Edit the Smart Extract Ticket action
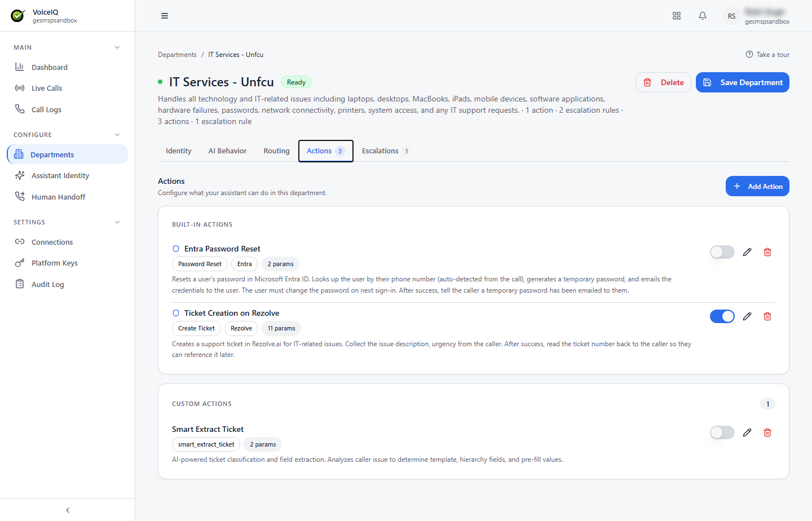 pos(747,432)
